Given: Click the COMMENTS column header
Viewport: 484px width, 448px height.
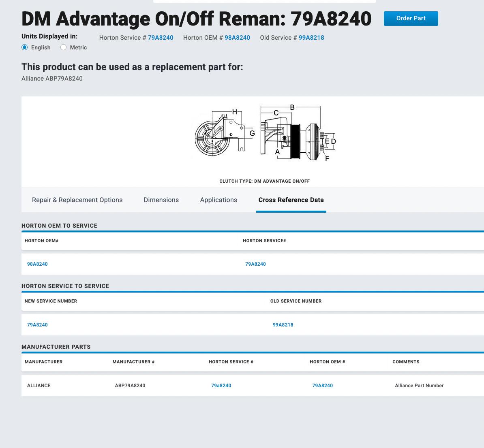Looking at the screenshot, I should pos(406,362).
